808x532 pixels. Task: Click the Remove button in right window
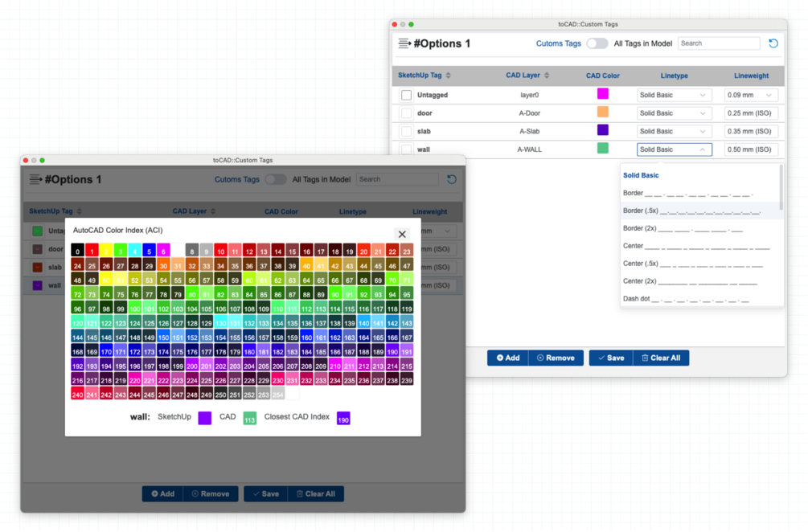(x=556, y=358)
